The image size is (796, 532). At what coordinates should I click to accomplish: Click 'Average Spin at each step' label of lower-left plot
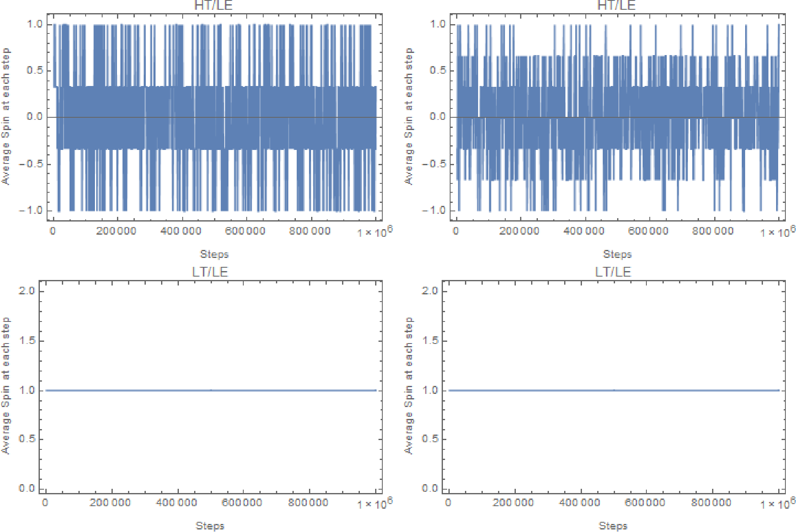point(6,386)
